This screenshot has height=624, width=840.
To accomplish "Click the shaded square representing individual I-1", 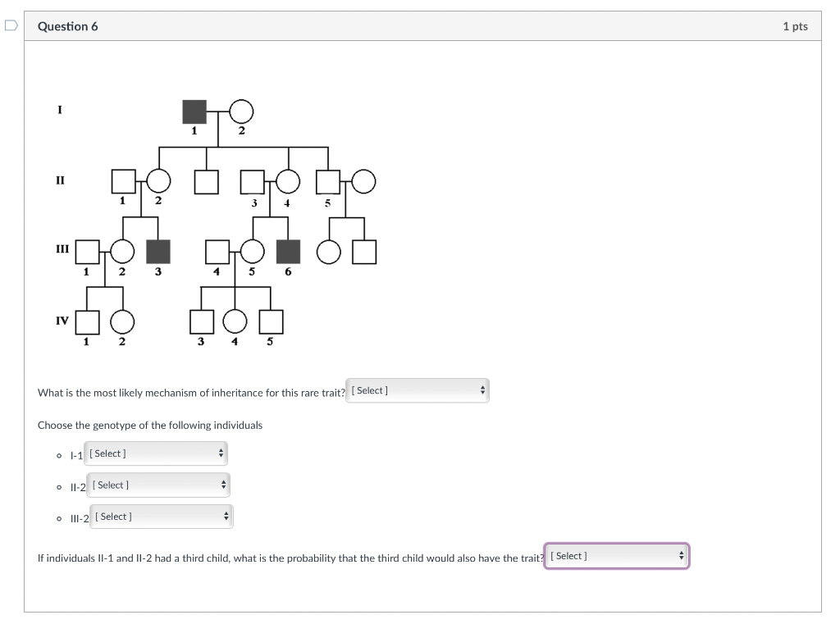I will 194,112.
